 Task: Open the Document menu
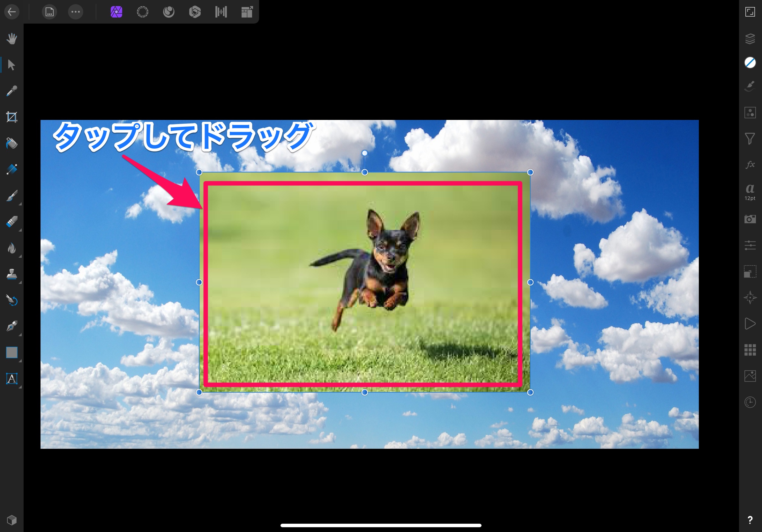click(x=49, y=12)
